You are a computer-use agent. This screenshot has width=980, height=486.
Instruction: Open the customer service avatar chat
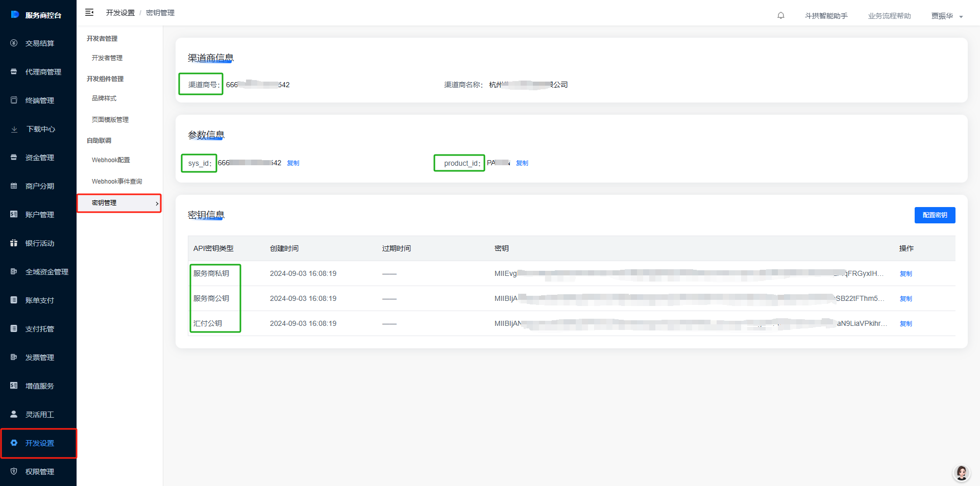click(961, 473)
